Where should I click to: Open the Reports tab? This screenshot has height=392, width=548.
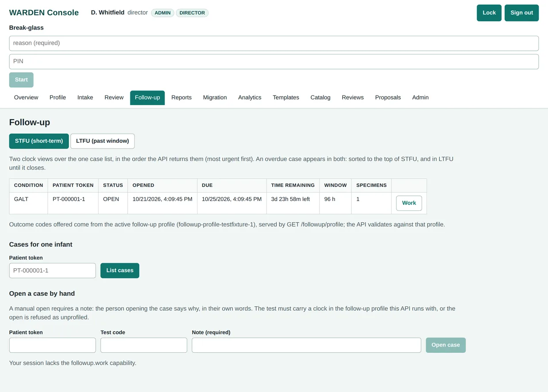tap(182, 98)
